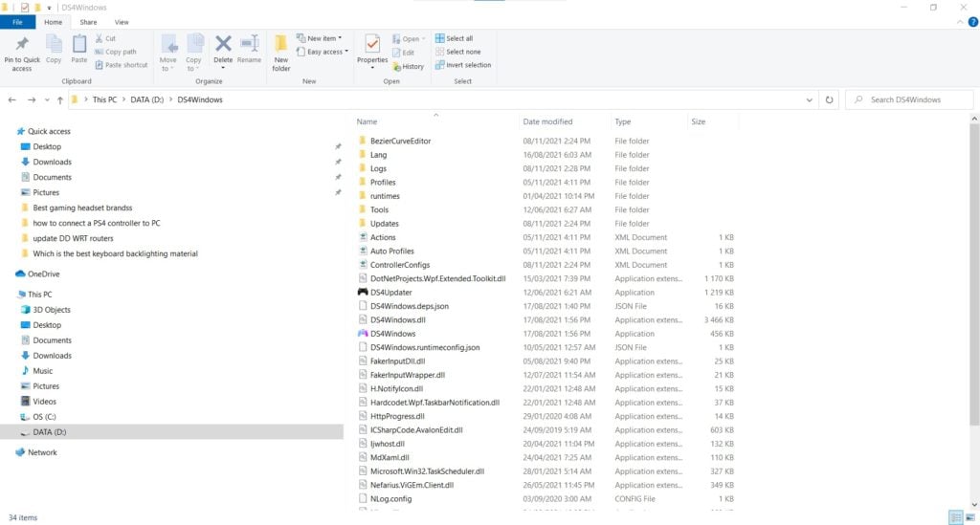Switch to large icons view layout

pos(969,517)
